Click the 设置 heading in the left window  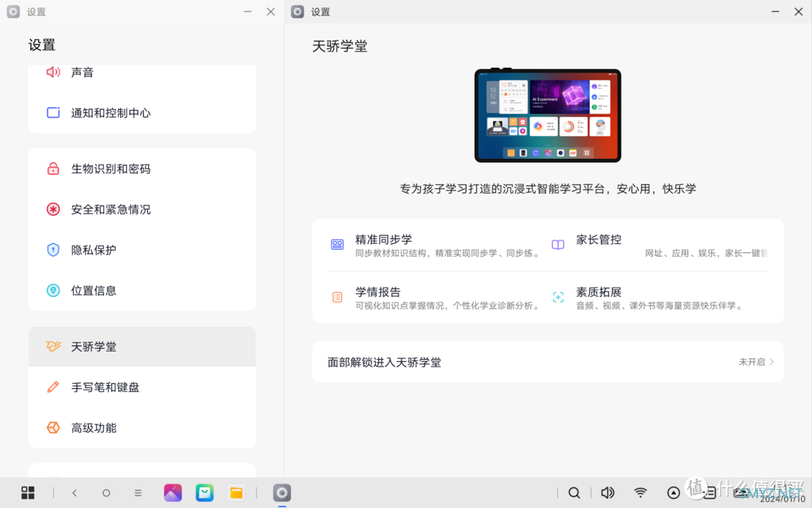click(42, 45)
